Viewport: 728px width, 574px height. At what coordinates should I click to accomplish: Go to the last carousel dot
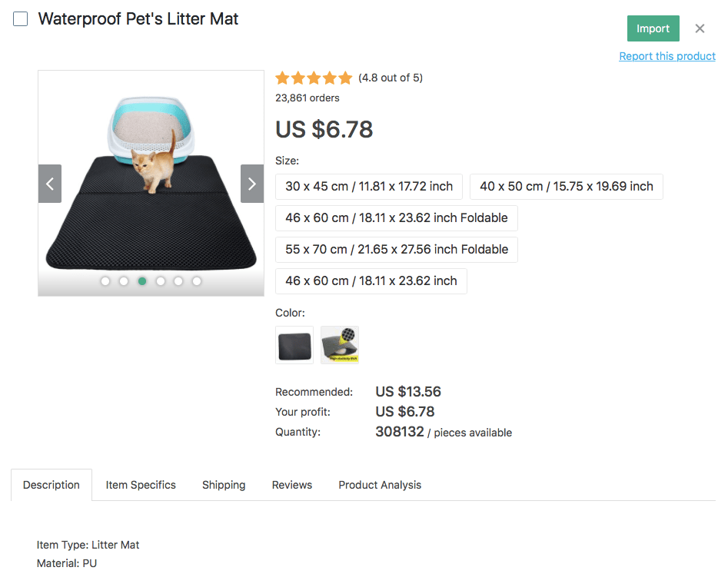(197, 281)
